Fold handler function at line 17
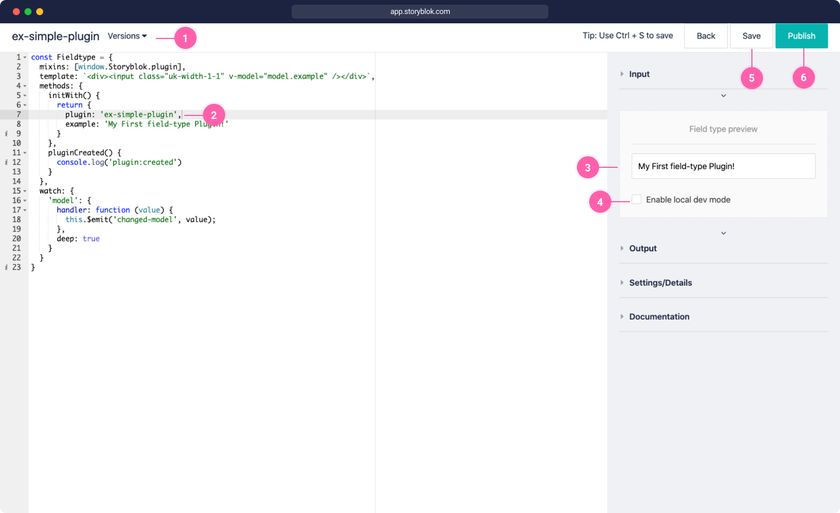This screenshot has height=513, width=840. pos(25,210)
